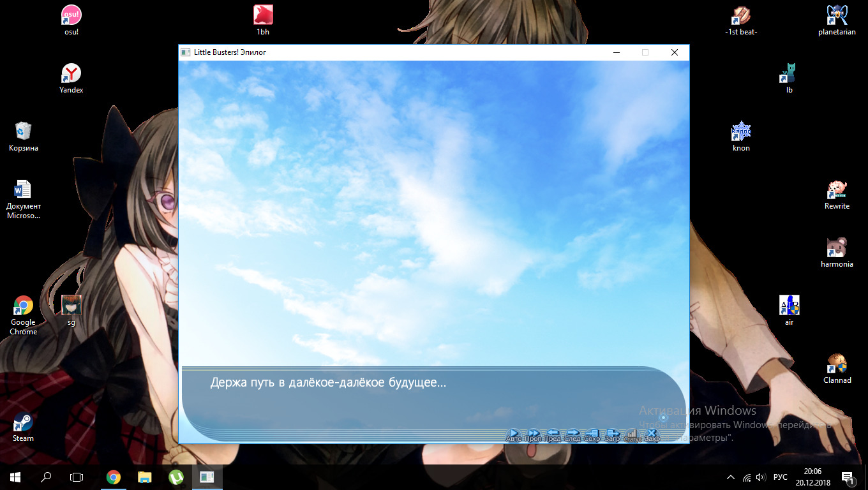
Task: Advance with the След arrow
Action: 572,435
